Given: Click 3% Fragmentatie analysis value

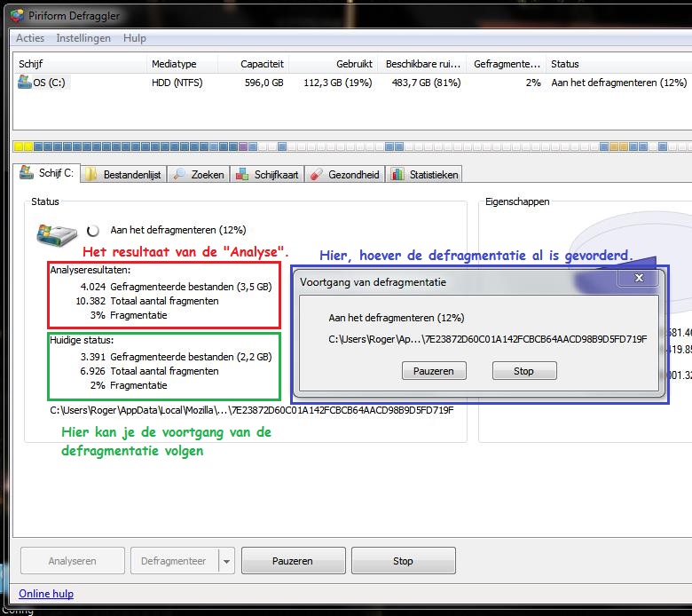Looking at the screenshot, I should point(129,315).
